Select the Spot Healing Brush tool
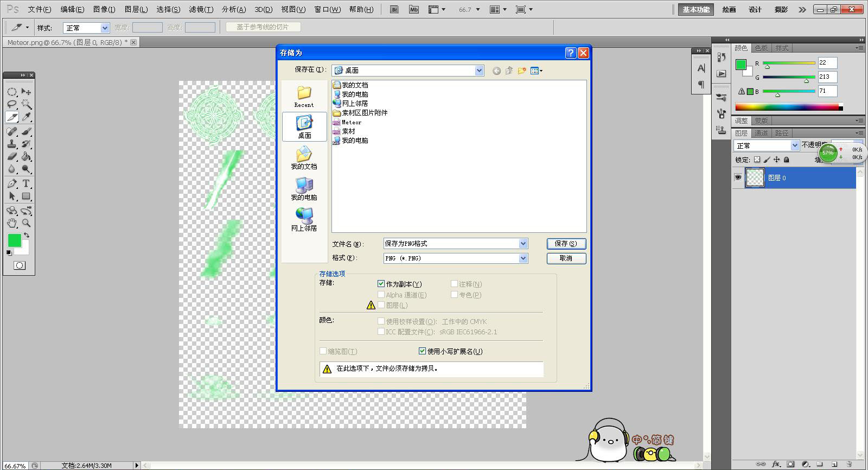Image resolution: width=868 pixels, height=470 pixels. point(12,131)
